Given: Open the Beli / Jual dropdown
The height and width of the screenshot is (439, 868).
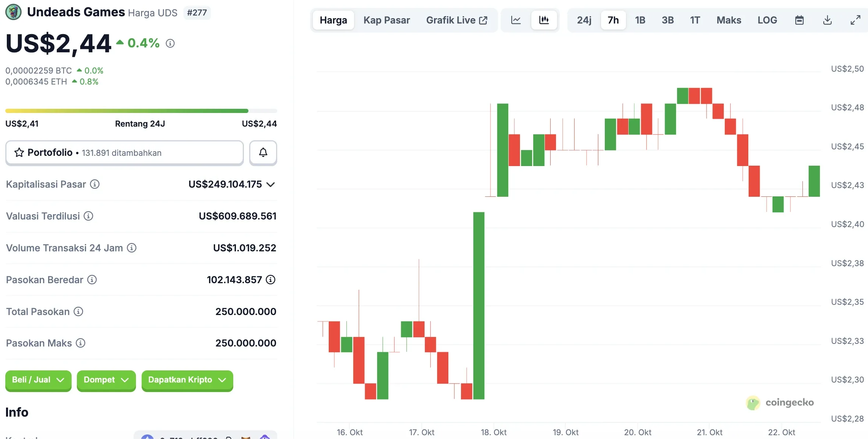Looking at the screenshot, I should click(x=38, y=380).
